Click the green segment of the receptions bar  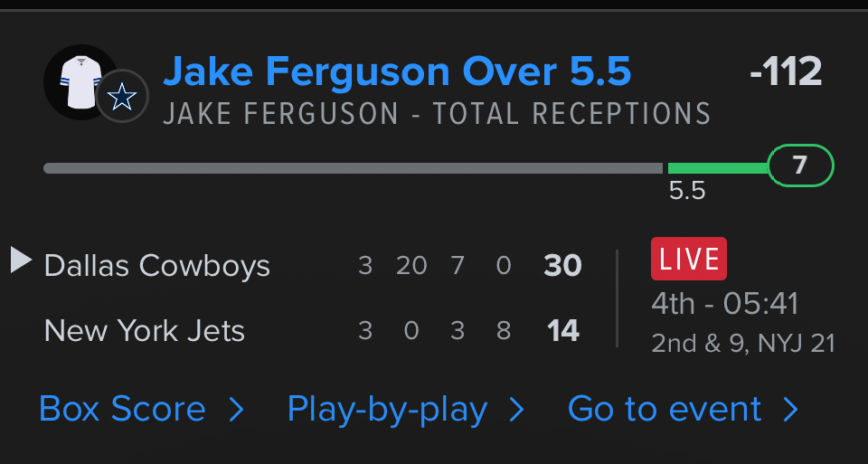(717, 168)
